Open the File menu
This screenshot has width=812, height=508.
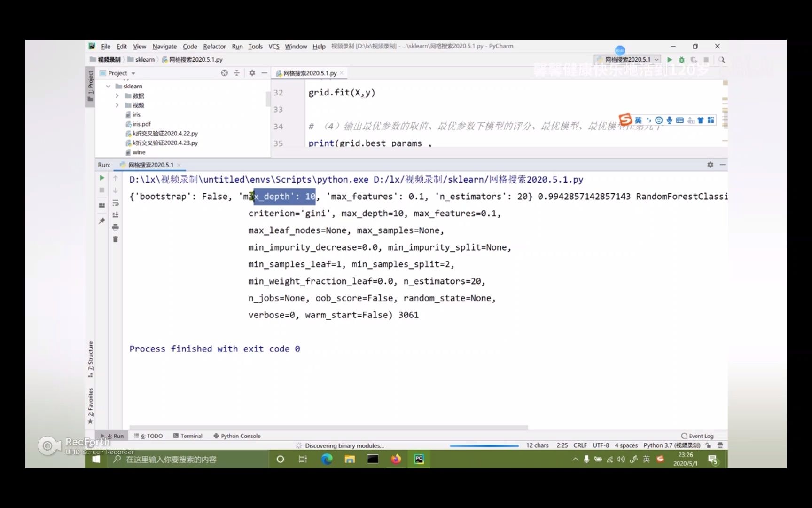tap(106, 46)
